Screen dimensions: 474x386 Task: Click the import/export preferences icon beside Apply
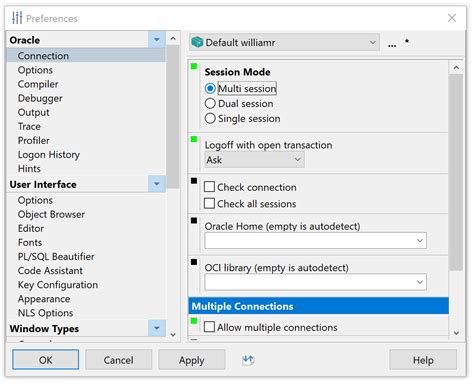tap(248, 360)
